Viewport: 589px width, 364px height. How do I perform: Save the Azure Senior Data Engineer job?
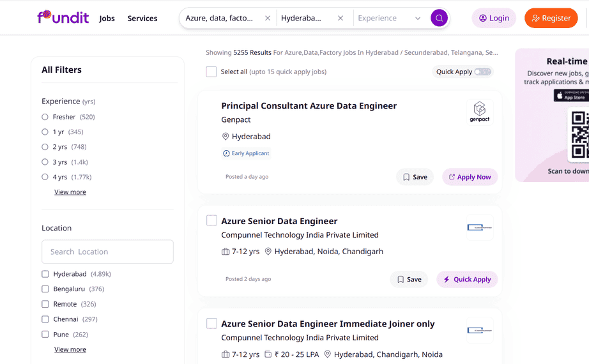point(409,280)
